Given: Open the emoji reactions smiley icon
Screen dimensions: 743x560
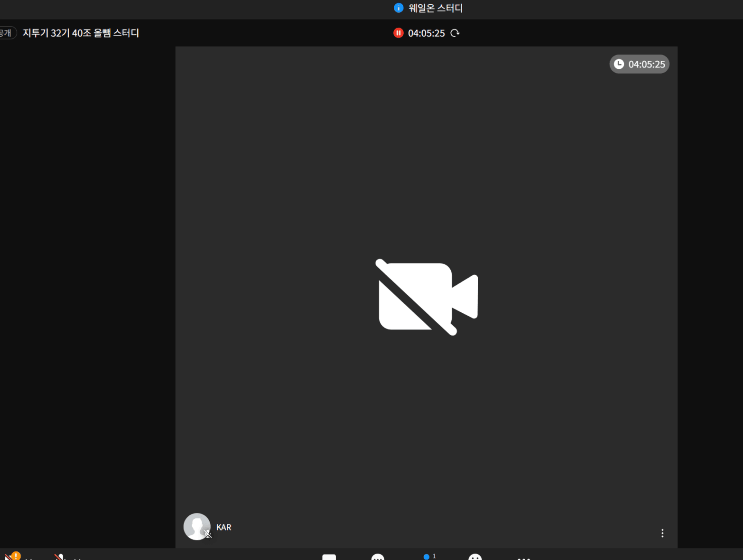Looking at the screenshot, I should [475, 557].
